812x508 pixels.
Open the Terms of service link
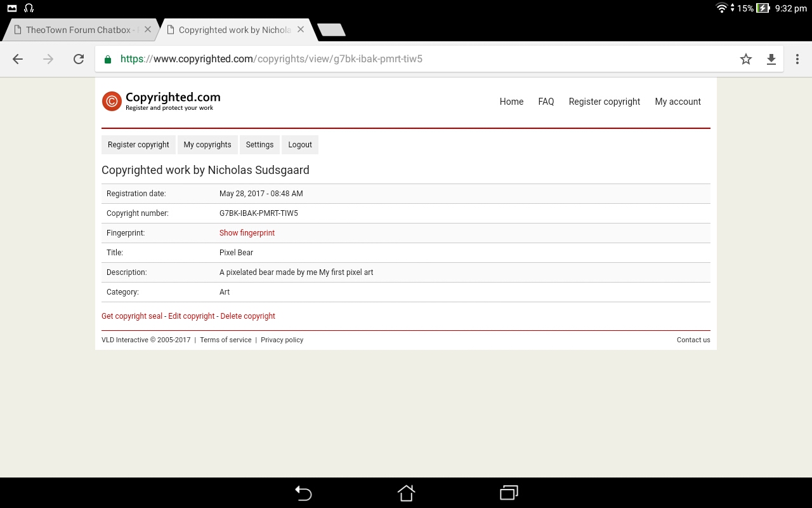click(x=226, y=340)
